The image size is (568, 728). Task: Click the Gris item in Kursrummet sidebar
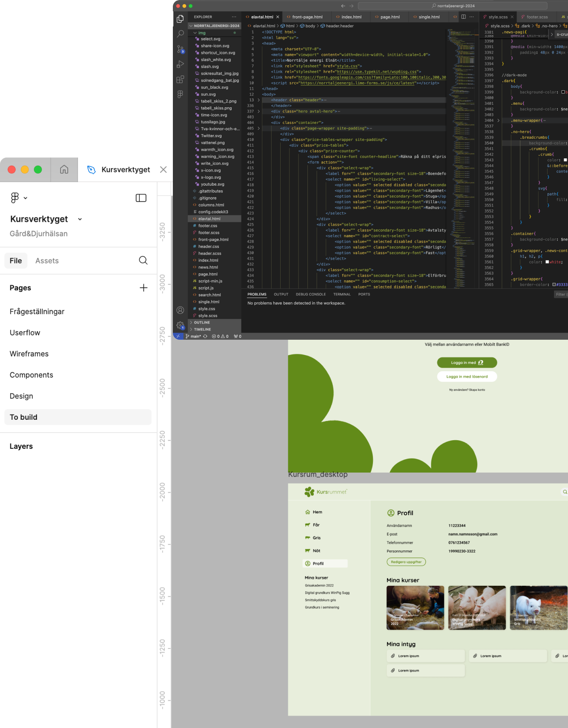[316, 538]
